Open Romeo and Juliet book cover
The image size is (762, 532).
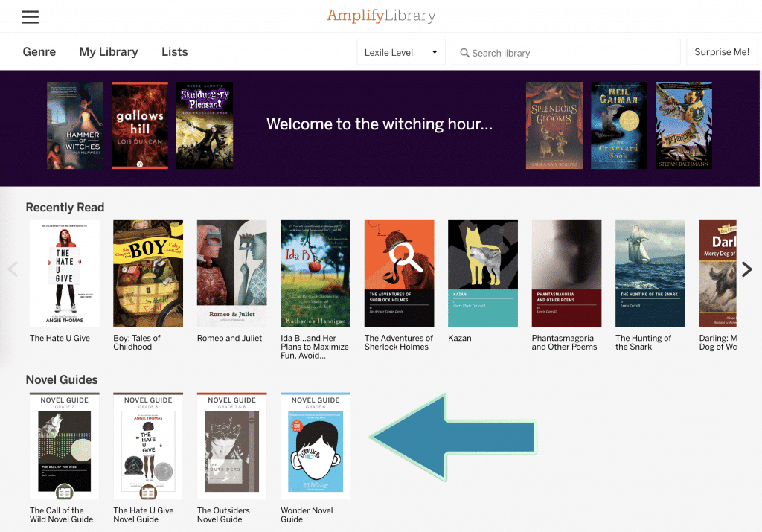(232, 274)
